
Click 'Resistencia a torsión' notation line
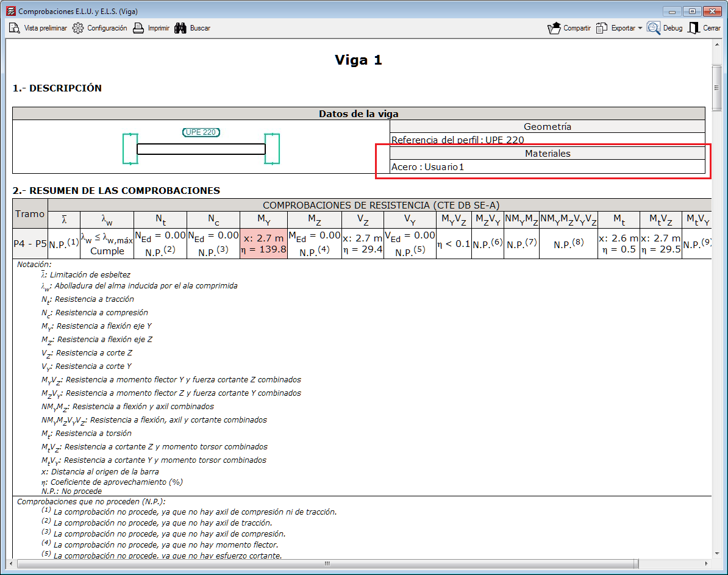click(x=87, y=434)
